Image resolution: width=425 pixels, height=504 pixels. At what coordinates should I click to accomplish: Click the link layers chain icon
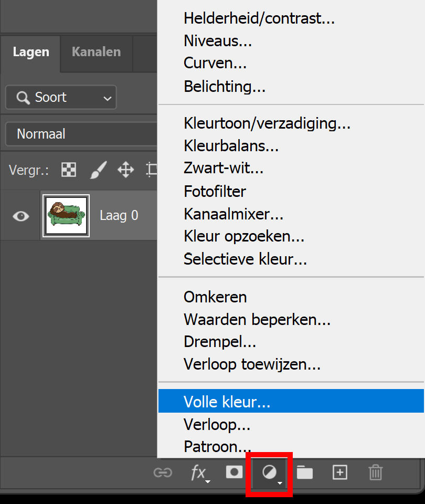[x=163, y=472]
